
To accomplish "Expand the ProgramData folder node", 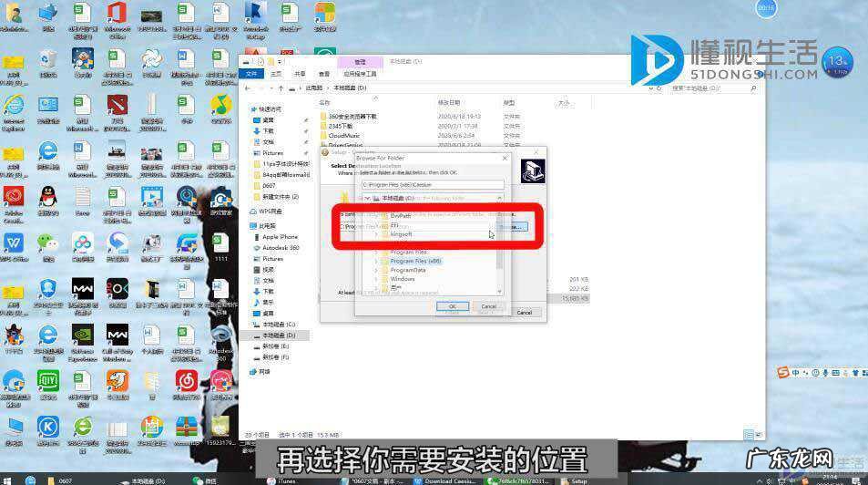I will click(x=376, y=270).
